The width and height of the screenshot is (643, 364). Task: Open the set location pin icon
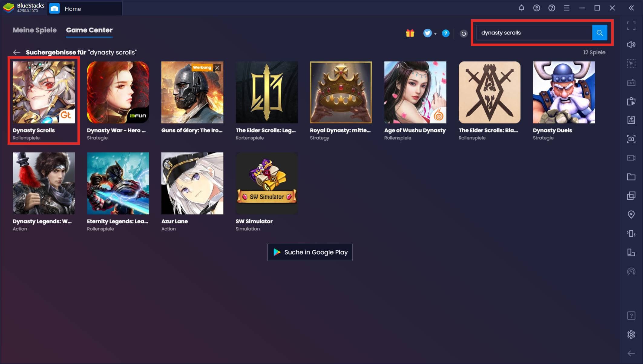pyautogui.click(x=631, y=215)
